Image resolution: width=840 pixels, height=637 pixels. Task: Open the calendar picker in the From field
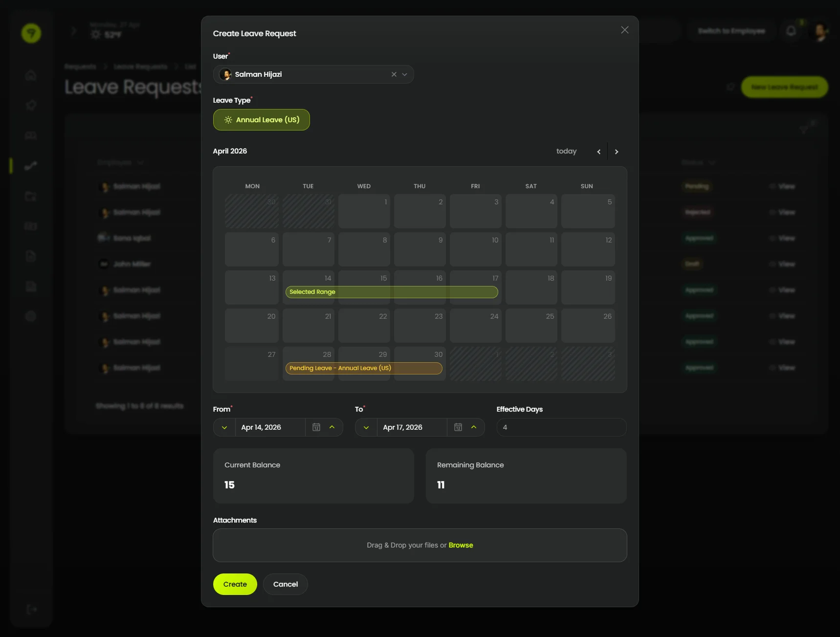pos(316,427)
